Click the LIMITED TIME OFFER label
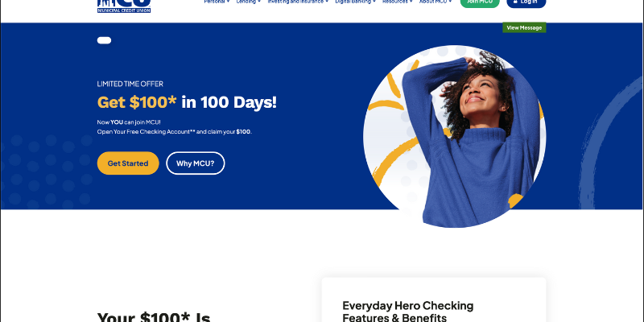The width and height of the screenshot is (644, 322). point(130,84)
